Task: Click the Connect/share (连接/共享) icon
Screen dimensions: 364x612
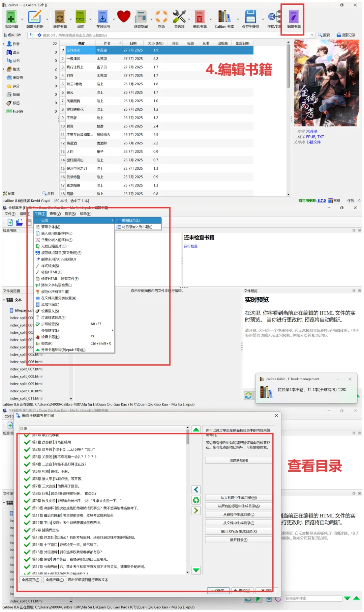Action: point(274,17)
